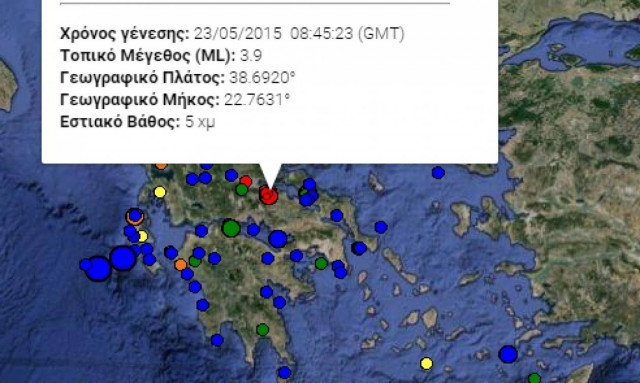Screen dimensions: 640x383
Task: Click the green marker next to the small red marker
Action: click(242, 189)
